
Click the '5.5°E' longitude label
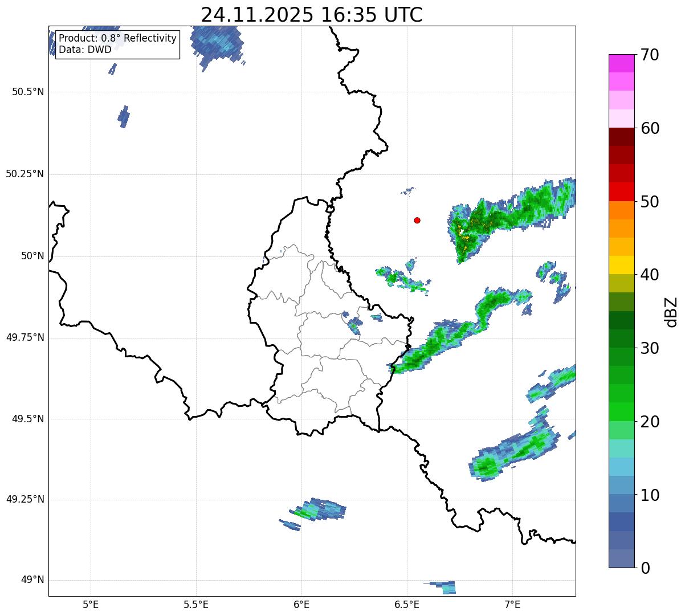point(196,604)
